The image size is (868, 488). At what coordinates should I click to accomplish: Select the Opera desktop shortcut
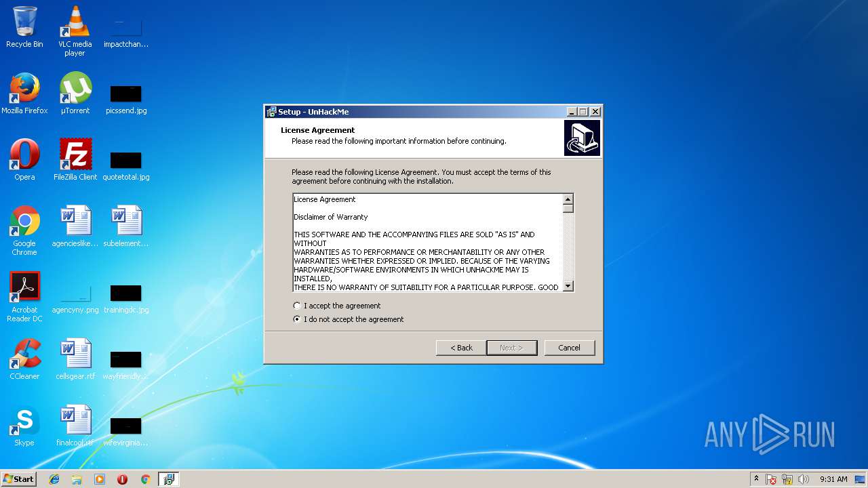point(24,160)
